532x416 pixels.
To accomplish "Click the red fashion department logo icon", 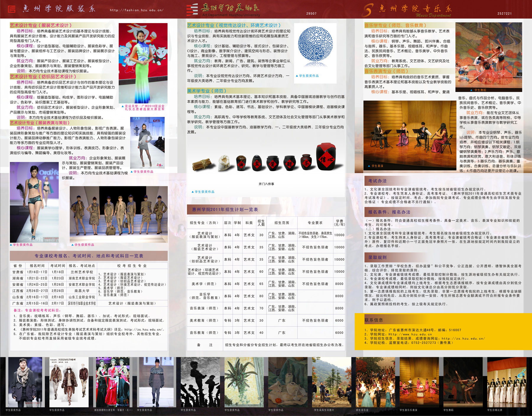I will (12, 9).
